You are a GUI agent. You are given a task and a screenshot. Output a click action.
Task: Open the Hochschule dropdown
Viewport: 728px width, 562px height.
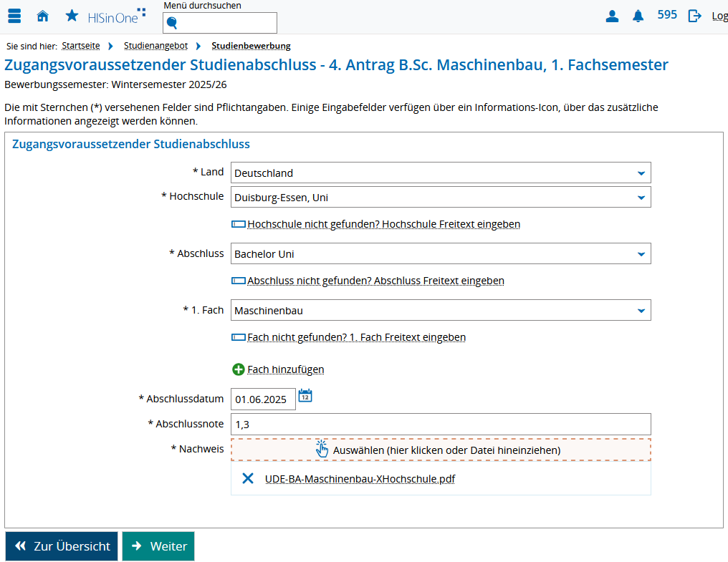[x=441, y=197]
